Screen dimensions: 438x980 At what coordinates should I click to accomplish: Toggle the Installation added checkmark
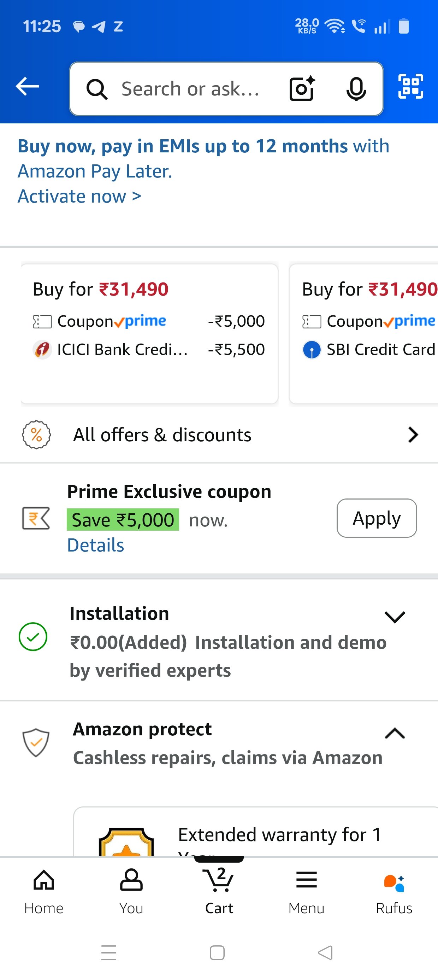(33, 636)
